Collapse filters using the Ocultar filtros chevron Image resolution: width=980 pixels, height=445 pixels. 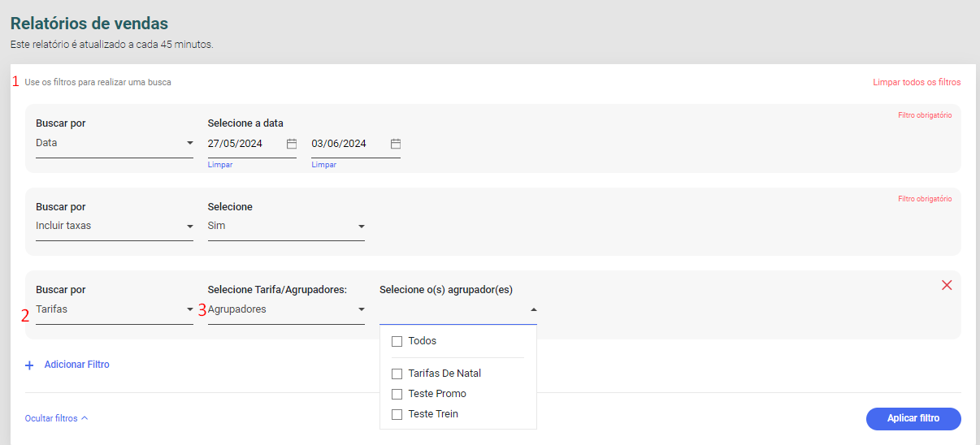85,418
